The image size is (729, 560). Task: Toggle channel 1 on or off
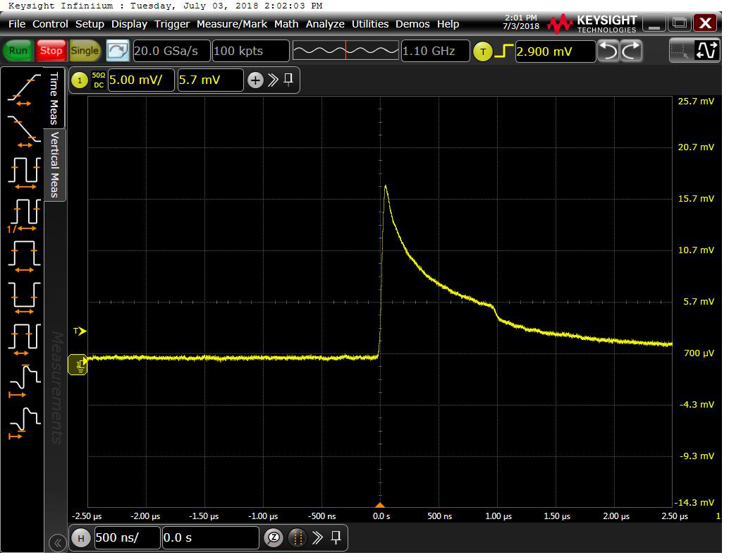[80, 80]
